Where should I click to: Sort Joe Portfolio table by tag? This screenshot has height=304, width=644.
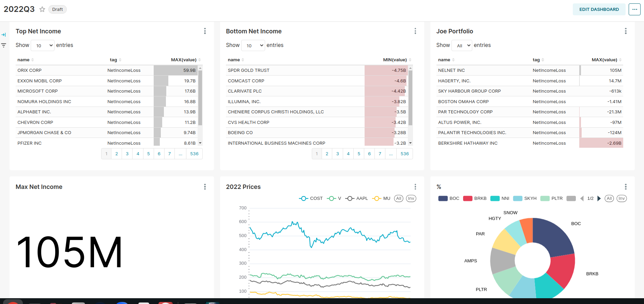[538, 60]
